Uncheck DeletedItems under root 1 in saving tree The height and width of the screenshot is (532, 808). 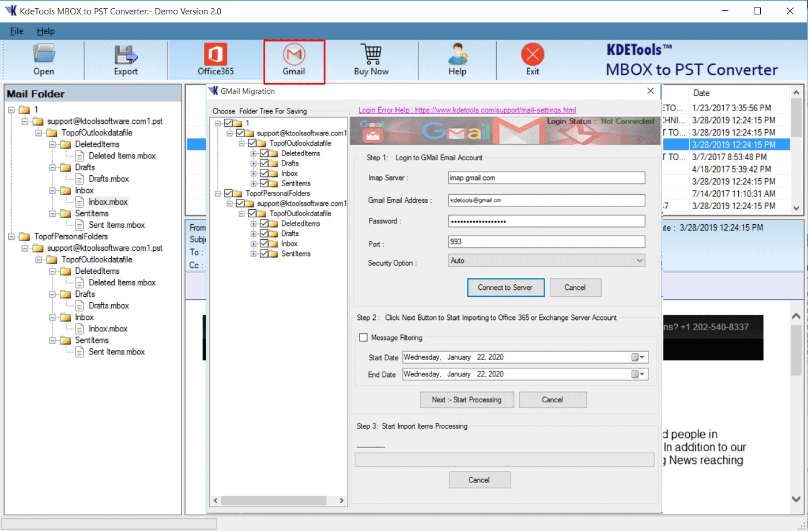[x=265, y=153]
